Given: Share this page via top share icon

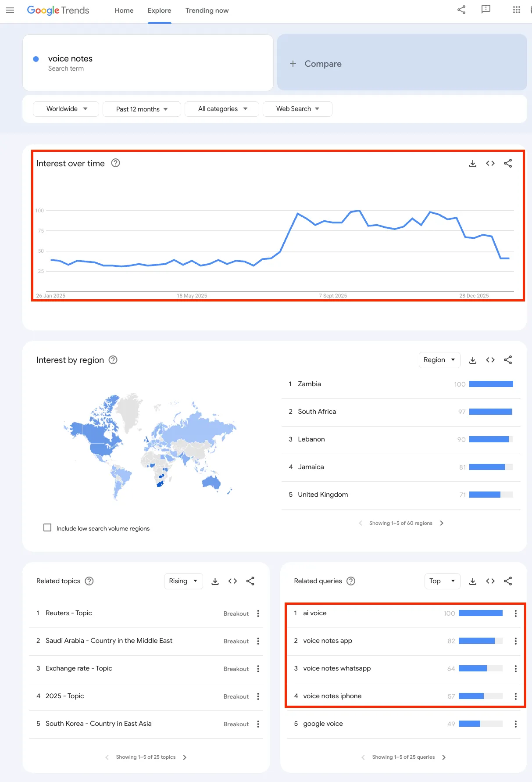Looking at the screenshot, I should click(461, 10).
